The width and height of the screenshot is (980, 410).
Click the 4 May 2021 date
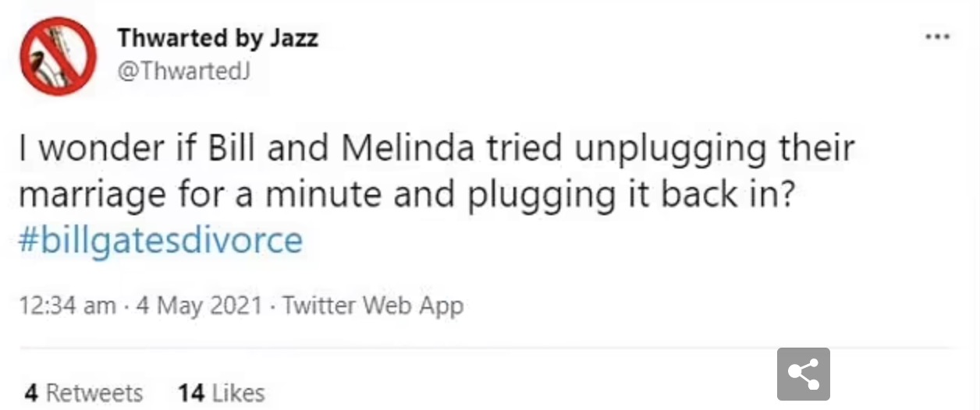[x=198, y=305]
